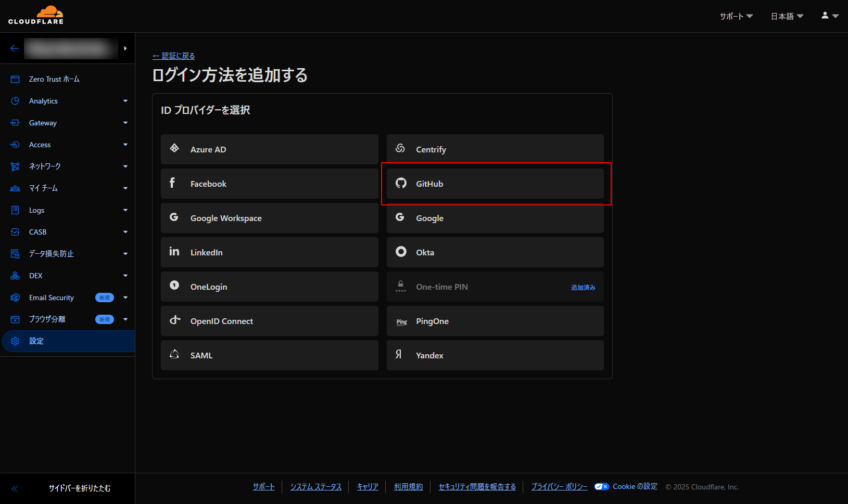848x504 pixels.
Task: Click the CASB sidebar icon
Action: pos(15,232)
